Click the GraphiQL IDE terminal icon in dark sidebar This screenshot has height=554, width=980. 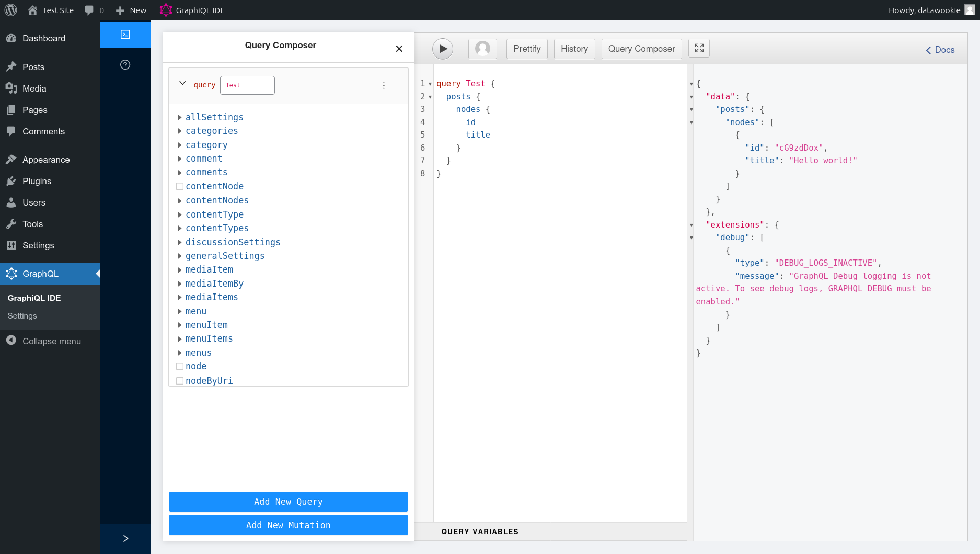[x=125, y=35]
